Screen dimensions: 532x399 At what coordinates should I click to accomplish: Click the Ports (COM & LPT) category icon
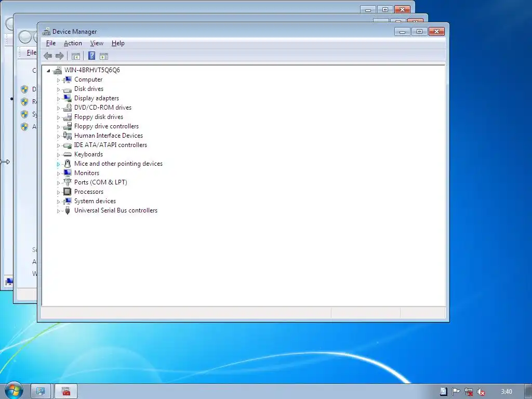pyautogui.click(x=68, y=182)
